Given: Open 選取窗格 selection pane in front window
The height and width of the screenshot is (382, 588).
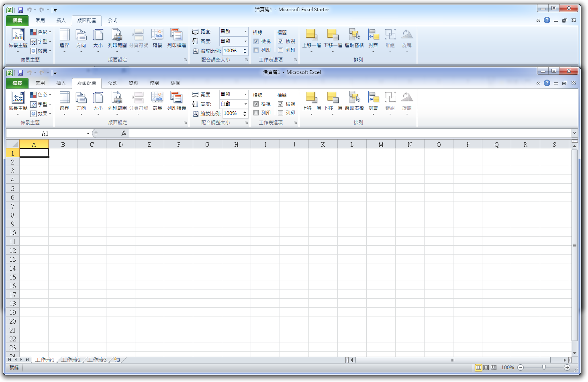Looking at the screenshot, I should coord(354,101).
